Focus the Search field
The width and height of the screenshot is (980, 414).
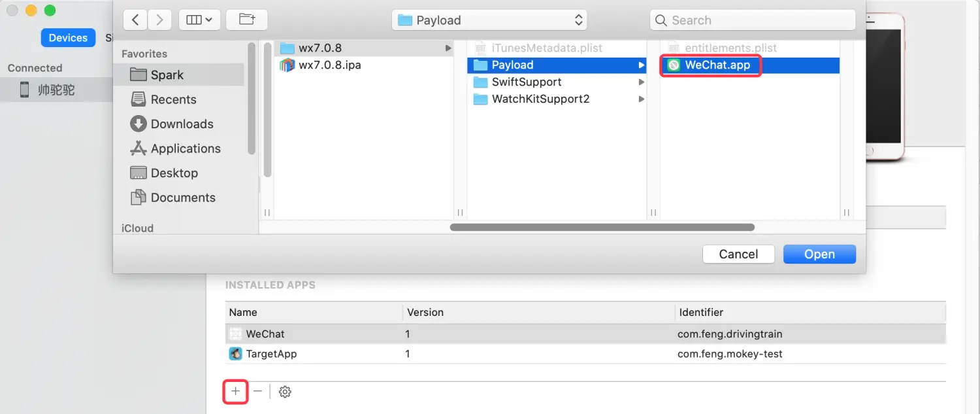pos(753,20)
